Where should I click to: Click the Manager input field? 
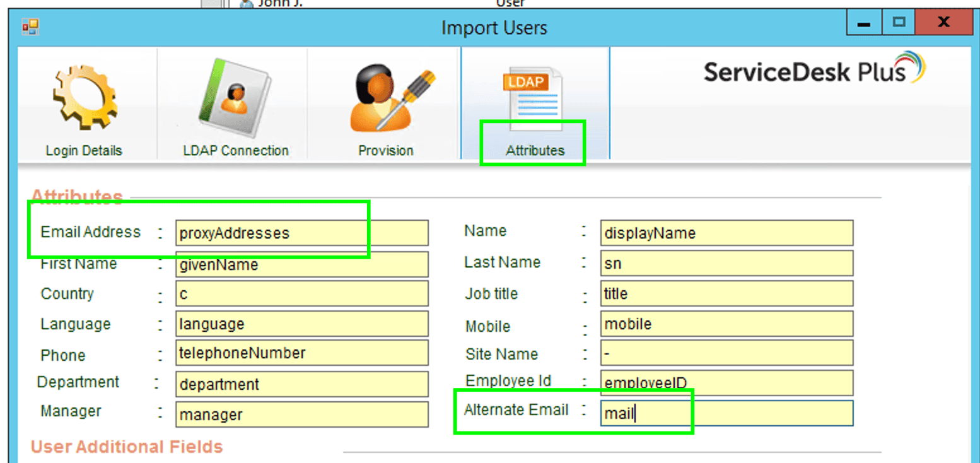click(301, 414)
